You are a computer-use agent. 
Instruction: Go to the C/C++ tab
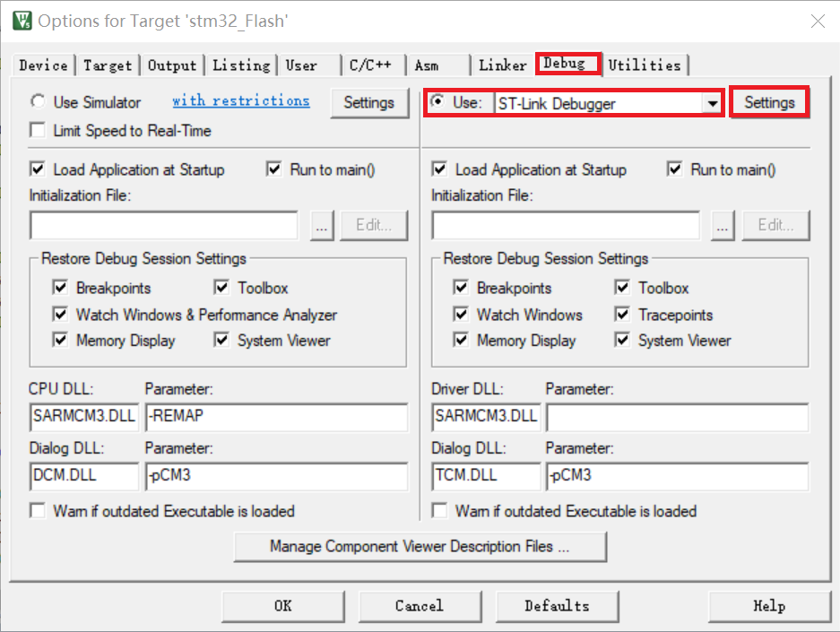click(374, 65)
